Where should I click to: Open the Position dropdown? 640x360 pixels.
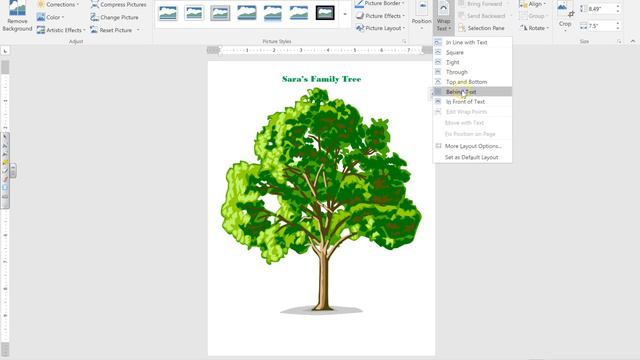point(421,16)
